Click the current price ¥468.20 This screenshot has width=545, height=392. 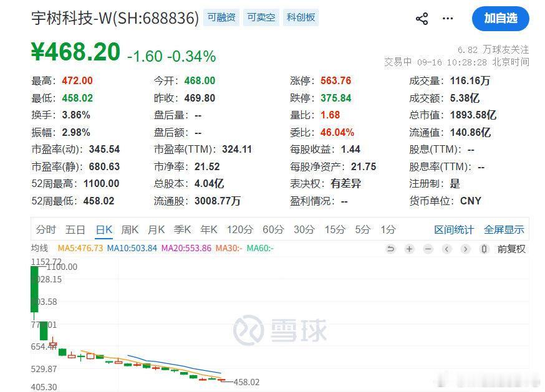click(x=76, y=52)
